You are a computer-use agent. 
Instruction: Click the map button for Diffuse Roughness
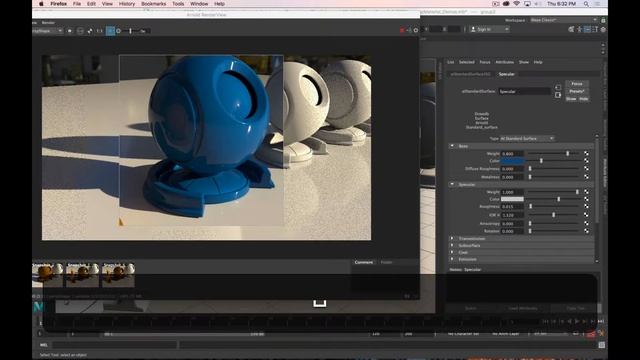[x=587, y=169]
